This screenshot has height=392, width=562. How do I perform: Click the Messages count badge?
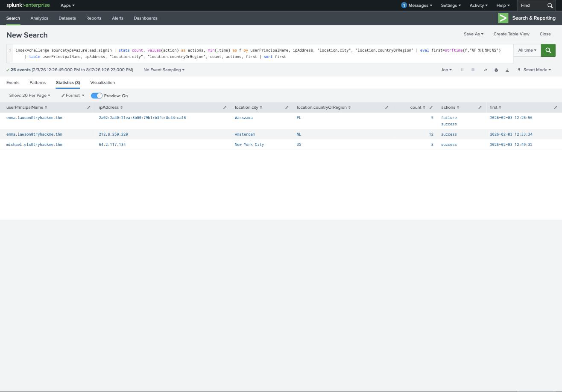click(404, 5)
